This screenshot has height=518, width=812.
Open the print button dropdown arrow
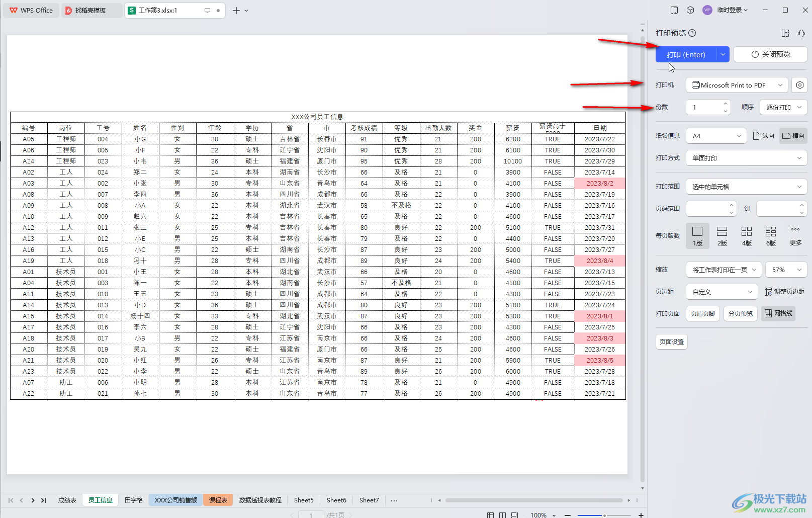723,54
